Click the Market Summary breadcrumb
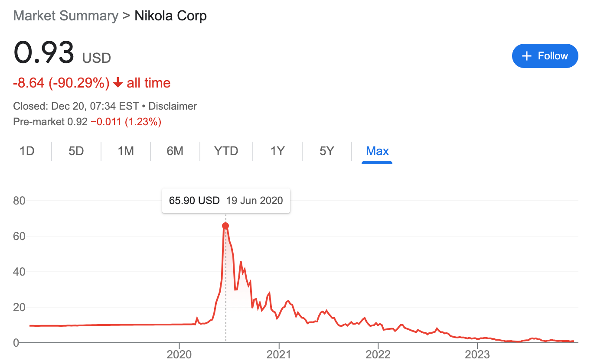594x364 pixels. pos(66,16)
